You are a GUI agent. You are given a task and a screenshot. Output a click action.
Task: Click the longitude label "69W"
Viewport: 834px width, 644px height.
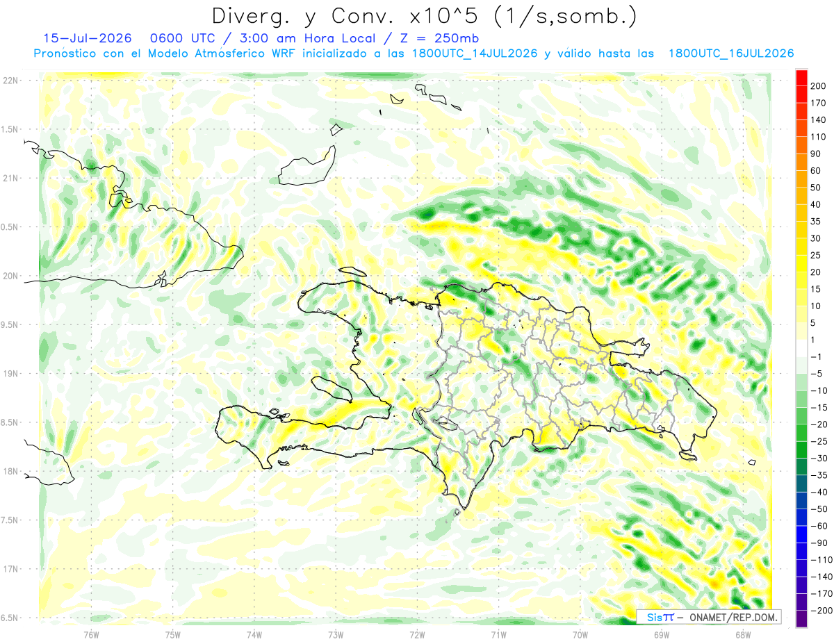662,634
